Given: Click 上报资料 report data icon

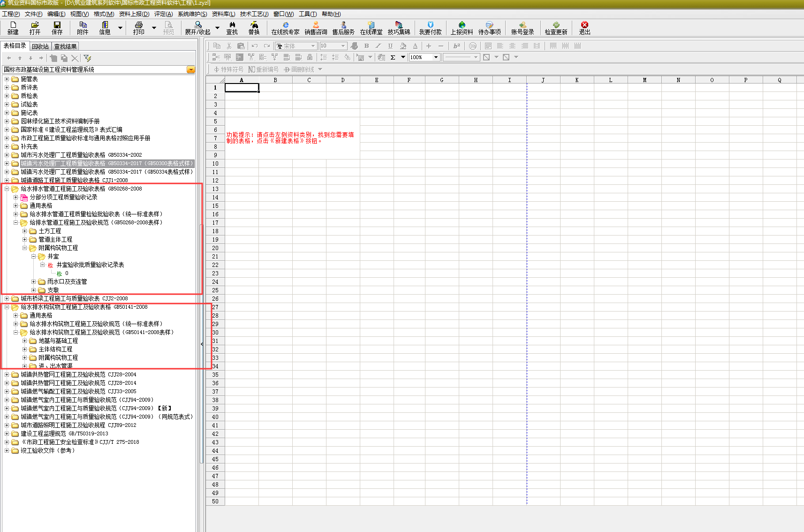Looking at the screenshot, I should (462, 28).
